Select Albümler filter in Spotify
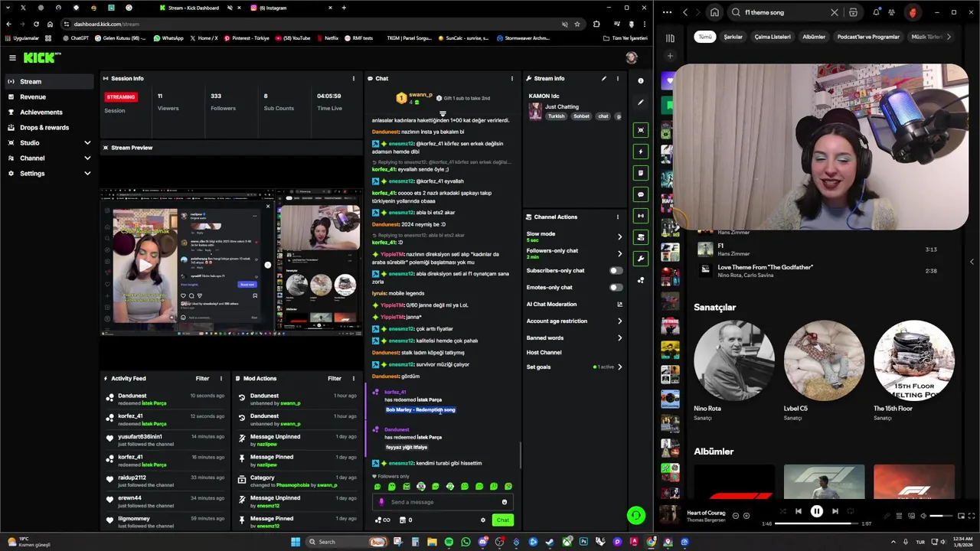Screen dimensions: 980x551 tap(814, 37)
